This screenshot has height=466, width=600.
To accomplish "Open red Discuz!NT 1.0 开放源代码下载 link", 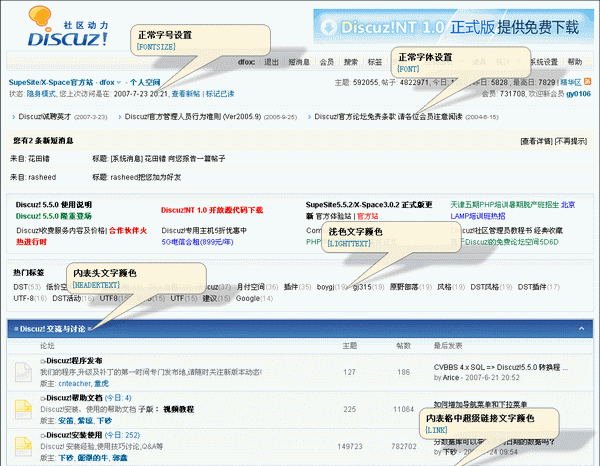I will [x=212, y=210].
